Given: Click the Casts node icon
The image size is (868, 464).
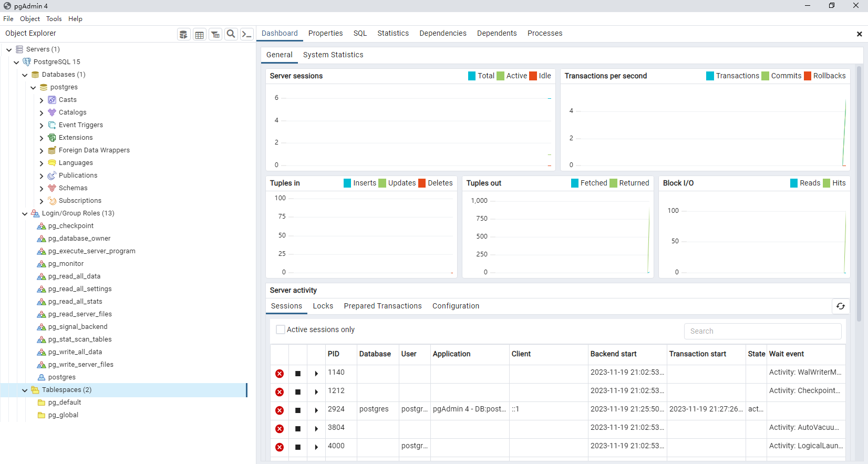Looking at the screenshot, I should (x=52, y=100).
